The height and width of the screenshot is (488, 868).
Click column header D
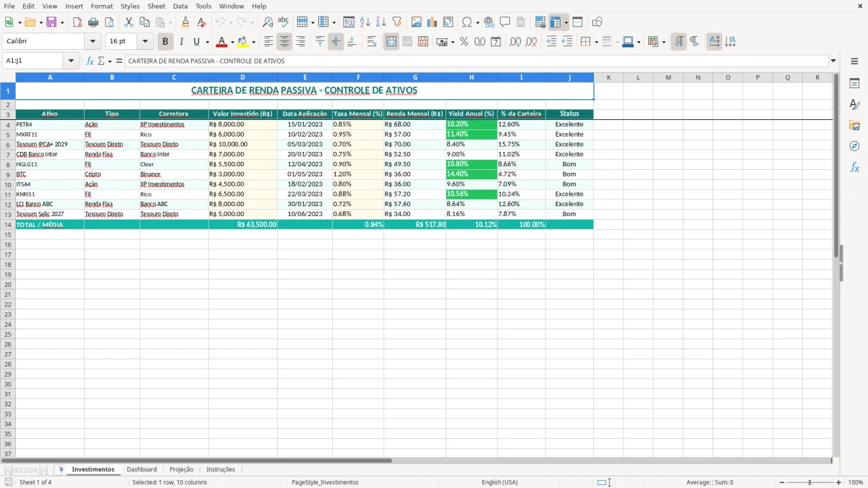(242, 77)
